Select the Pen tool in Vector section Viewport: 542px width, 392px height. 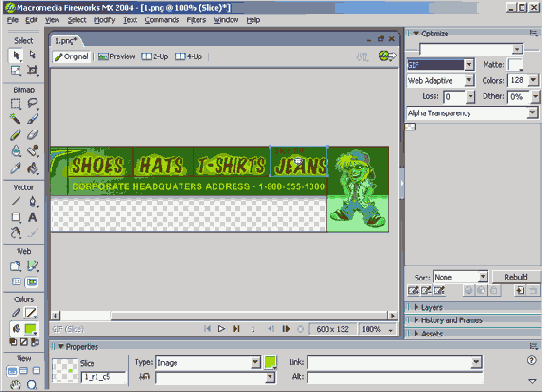click(x=32, y=201)
